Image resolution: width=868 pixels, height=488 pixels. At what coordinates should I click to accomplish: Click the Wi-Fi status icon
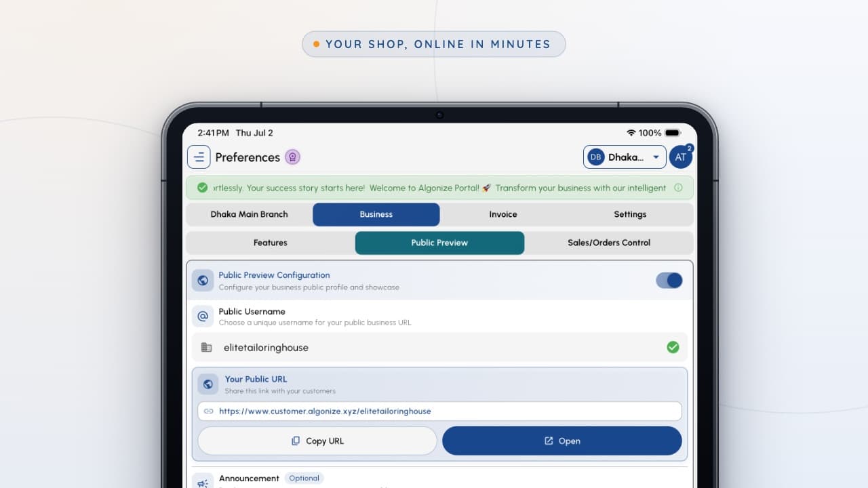(x=631, y=133)
